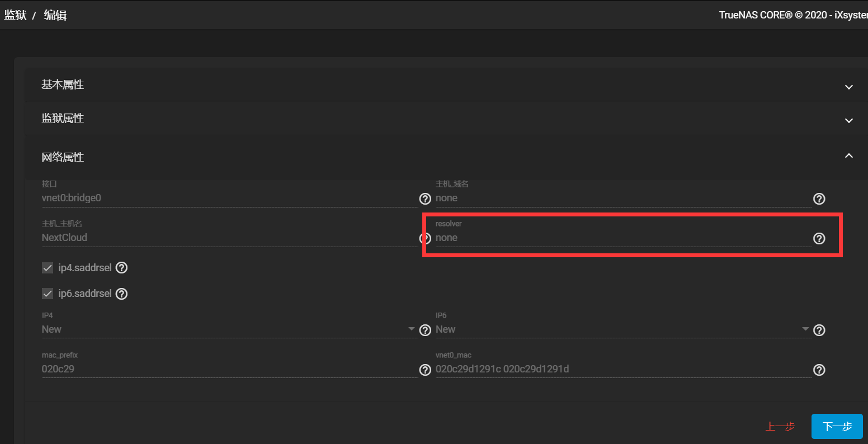
Task: Open help for ip6.saddrsel option
Action: 121,294
